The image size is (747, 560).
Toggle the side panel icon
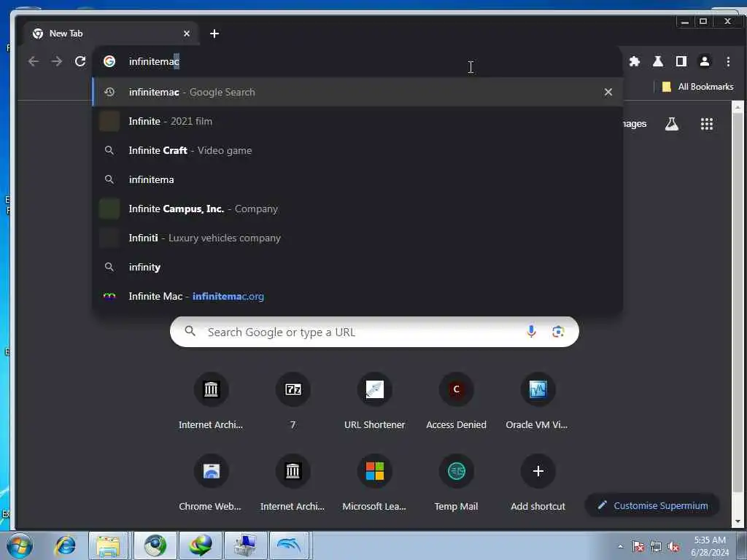681,61
